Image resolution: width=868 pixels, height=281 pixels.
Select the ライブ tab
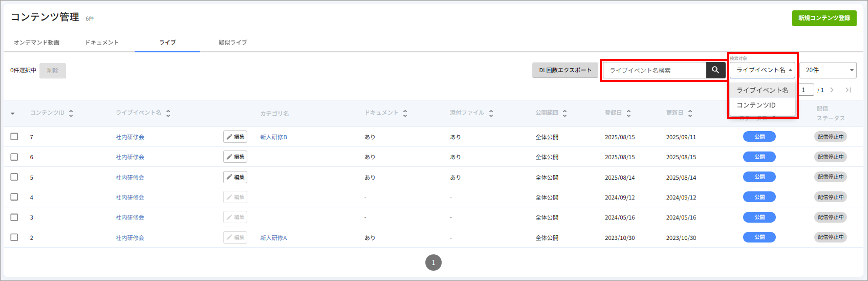167,42
